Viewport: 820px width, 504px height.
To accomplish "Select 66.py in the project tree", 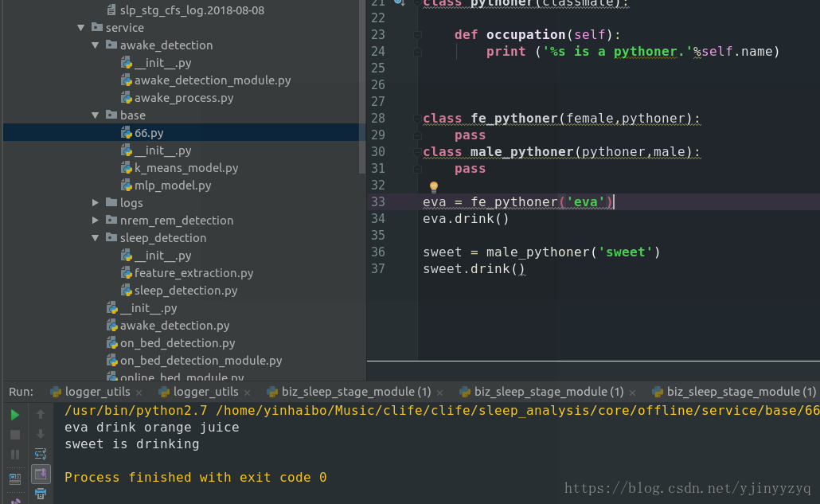I will tap(149, 133).
